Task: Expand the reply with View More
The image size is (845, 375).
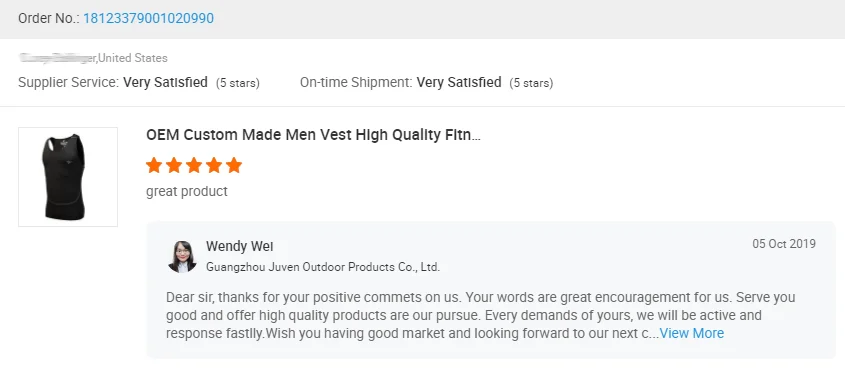Action: click(x=692, y=333)
